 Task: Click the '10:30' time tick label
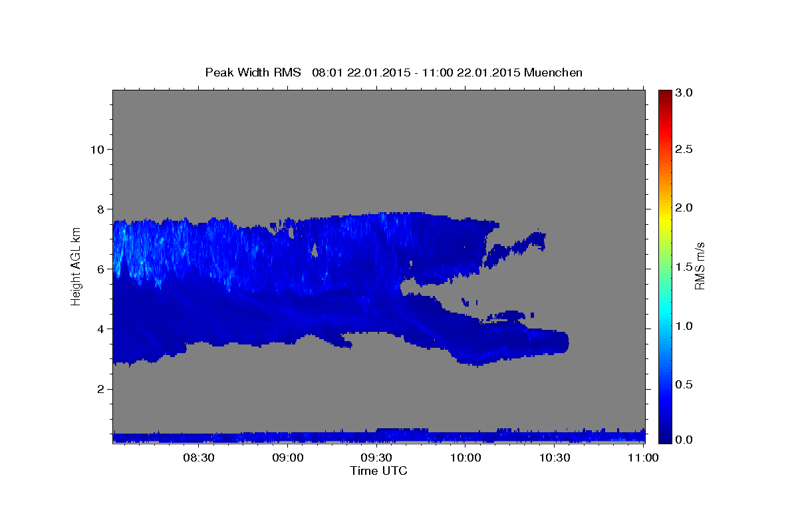(x=555, y=458)
